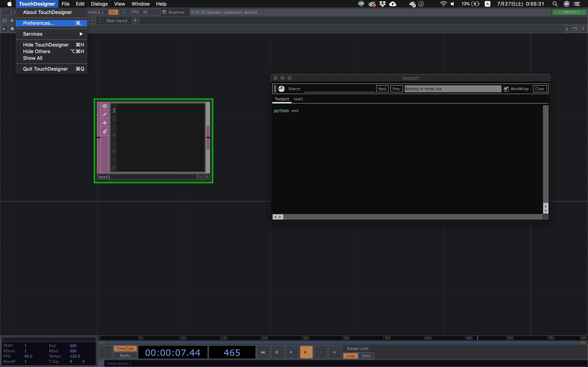588x367 pixels.
Task: Click the lock flag on text1 node
Action: pyautogui.click(x=104, y=131)
